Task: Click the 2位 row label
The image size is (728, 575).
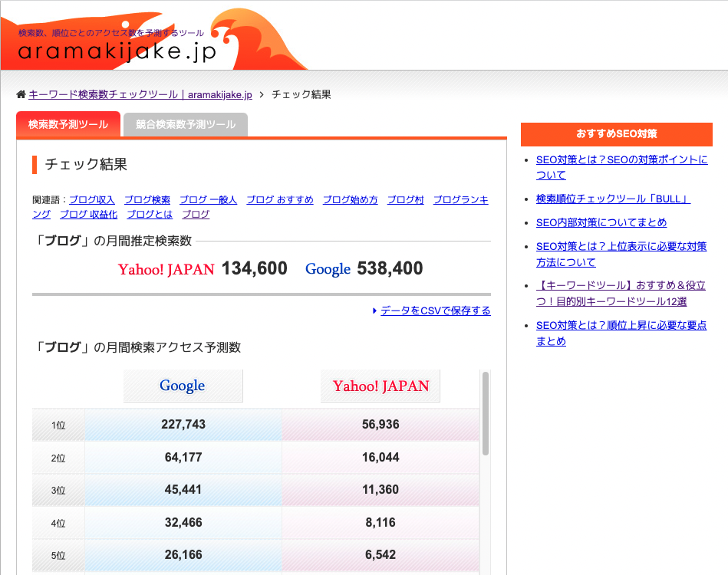Action: pos(58,458)
